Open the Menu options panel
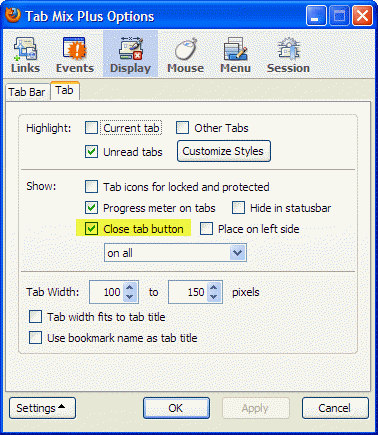Screen dimensions: 378x435 pos(235,55)
